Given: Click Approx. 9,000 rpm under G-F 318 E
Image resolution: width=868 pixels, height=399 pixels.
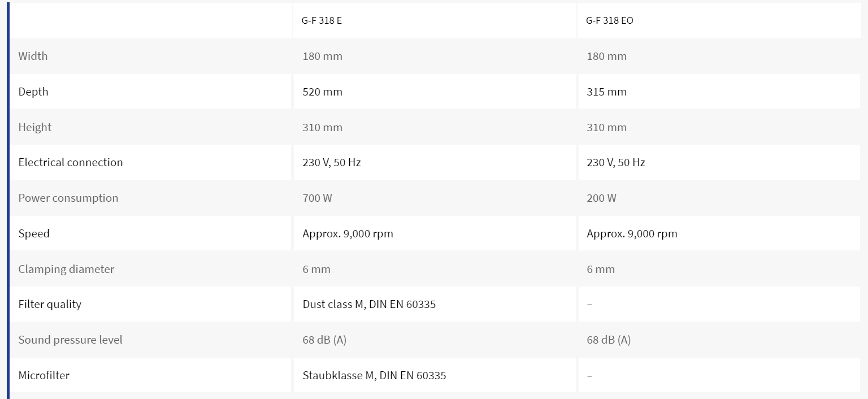Looking at the screenshot, I should point(348,233).
